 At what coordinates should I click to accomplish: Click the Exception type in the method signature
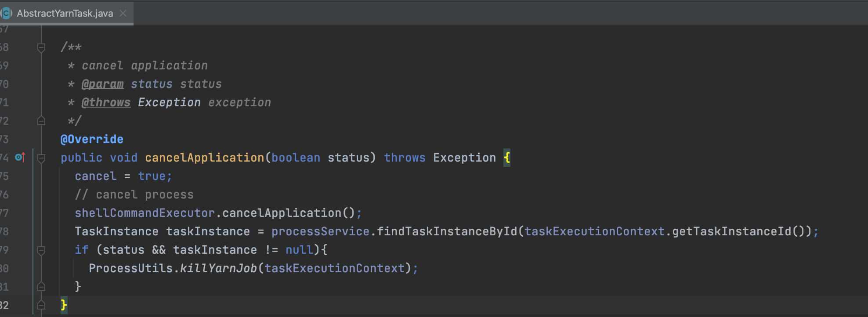[464, 158]
